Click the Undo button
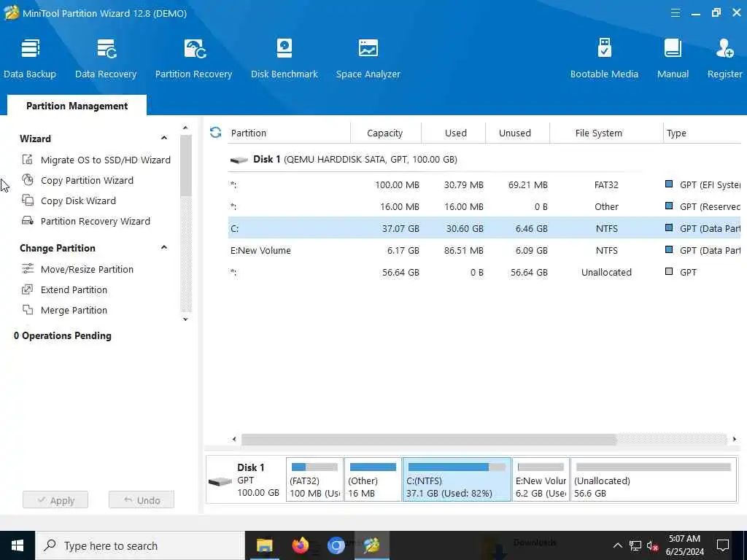 click(x=142, y=500)
